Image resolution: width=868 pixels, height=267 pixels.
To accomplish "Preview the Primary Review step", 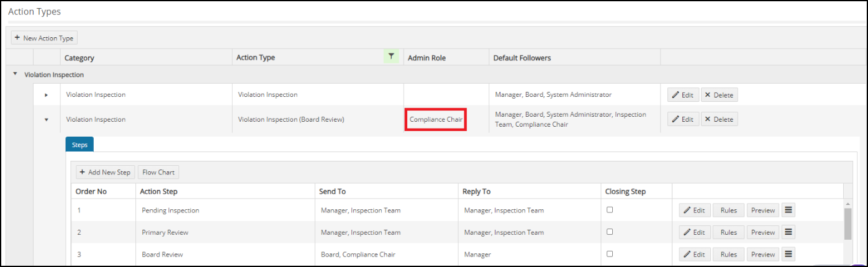I will (762, 232).
